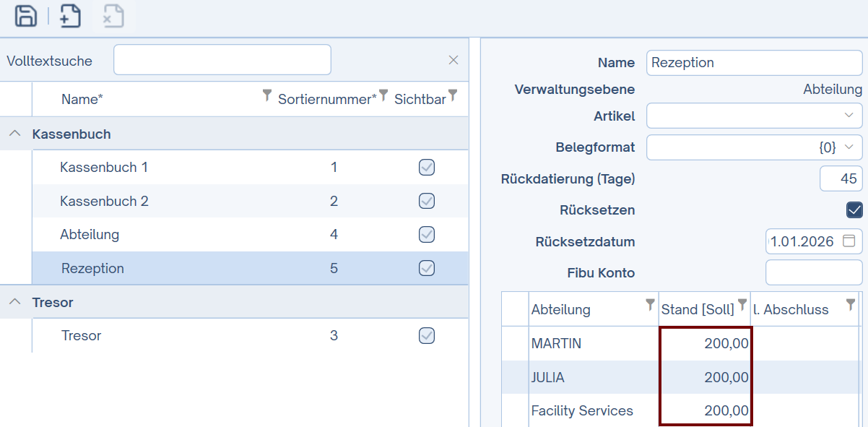Open the Rücksetzdatum calendar picker
Screen dimensions: 868x427
(x=849, y=241)
